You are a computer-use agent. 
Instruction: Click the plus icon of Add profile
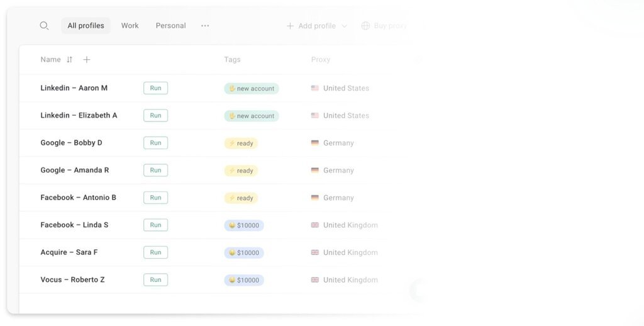point(290,26)
